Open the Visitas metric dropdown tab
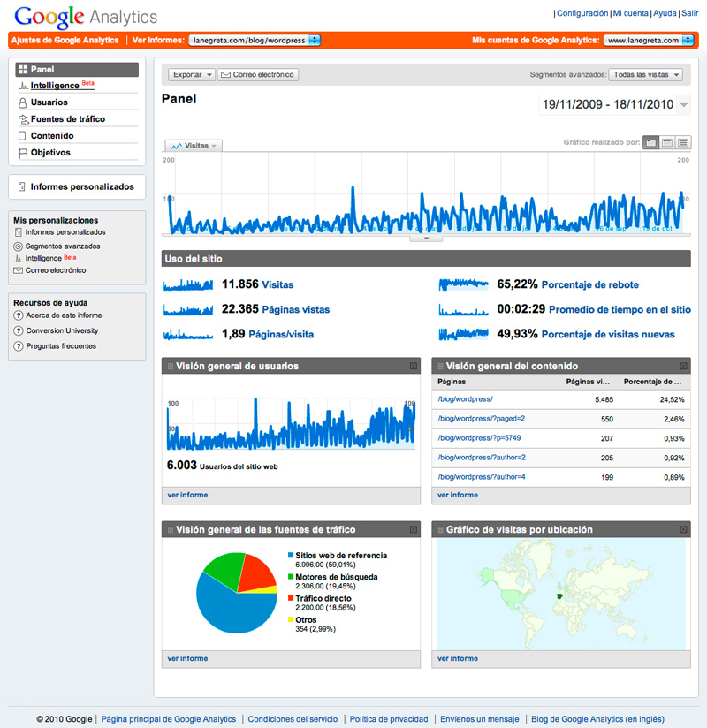Image resolution: width=707 pixels, height=728 pixels. (194, 146)
